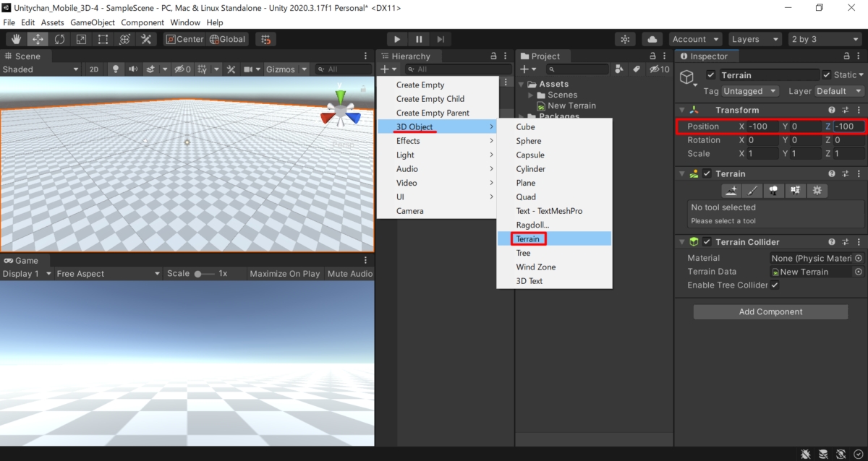Select the Paint Trees tool

[774, 191]
